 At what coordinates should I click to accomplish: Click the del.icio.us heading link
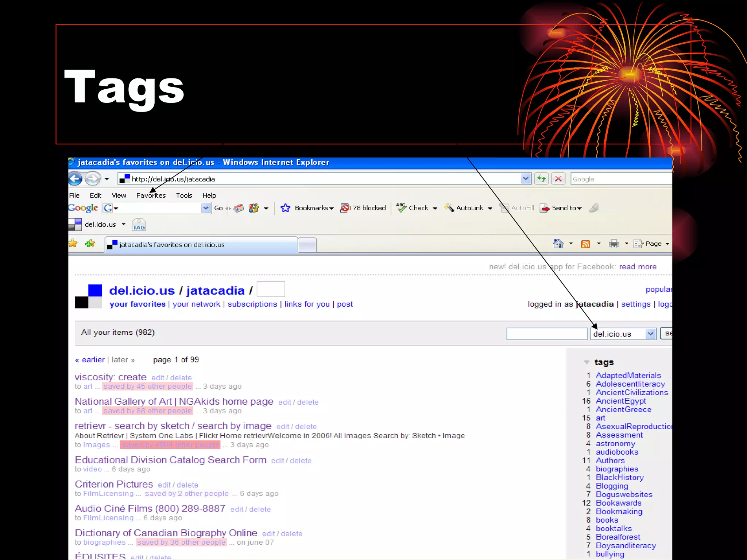tap(142, 291)
